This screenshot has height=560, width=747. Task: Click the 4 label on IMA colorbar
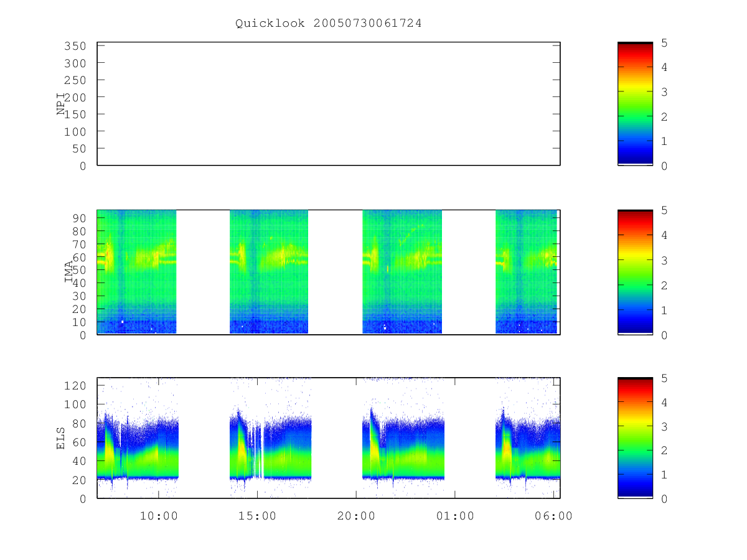click(665, 236)
